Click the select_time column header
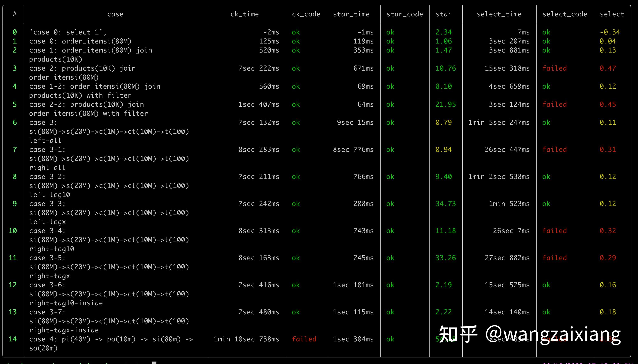Screen dimensions: 638x364 point(499,14)
